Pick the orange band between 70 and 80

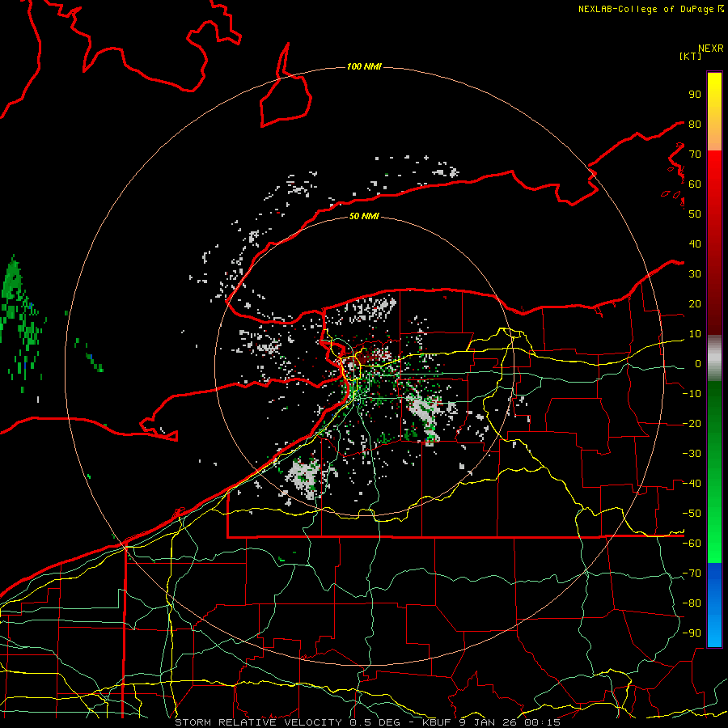click(x=714, y=138)
